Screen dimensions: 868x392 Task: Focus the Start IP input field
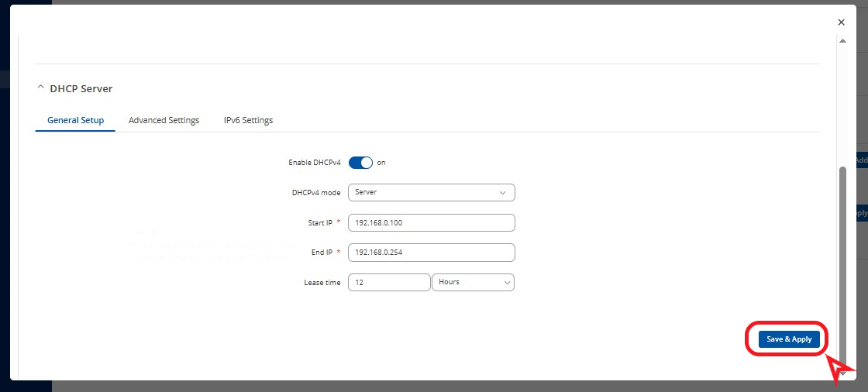coord(431,223)
